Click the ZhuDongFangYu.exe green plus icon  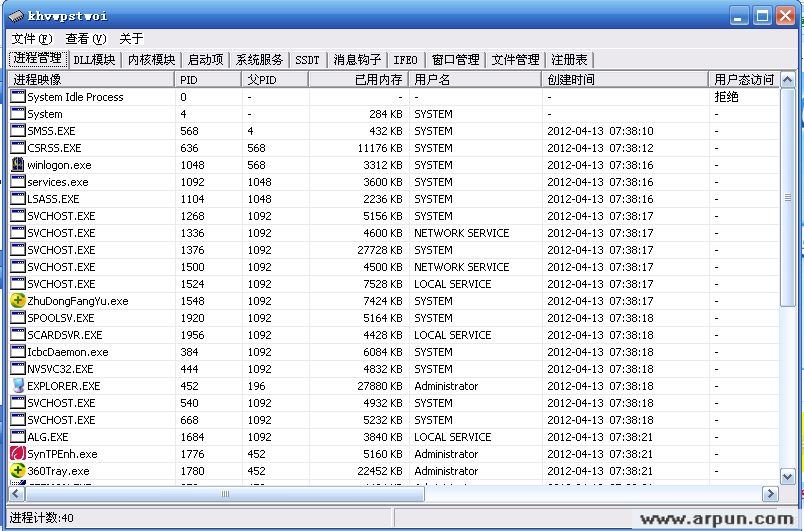pos(18,300)
